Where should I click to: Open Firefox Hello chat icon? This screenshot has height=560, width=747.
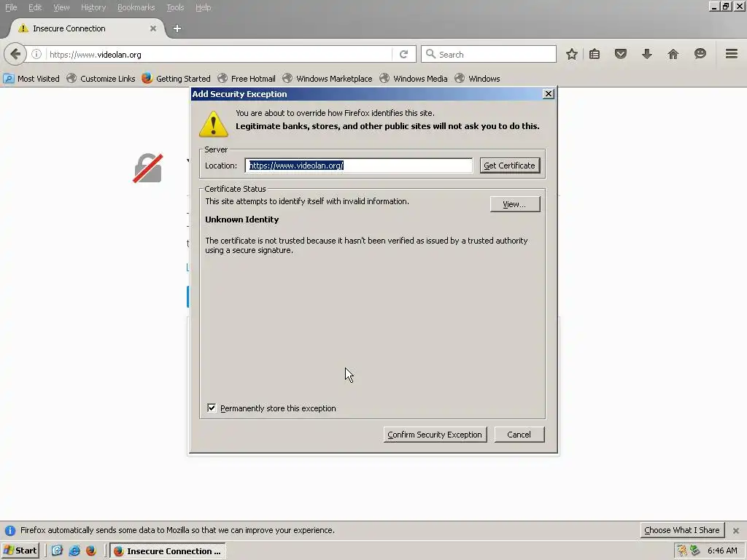pyautogui.click(x=700, y=54)
